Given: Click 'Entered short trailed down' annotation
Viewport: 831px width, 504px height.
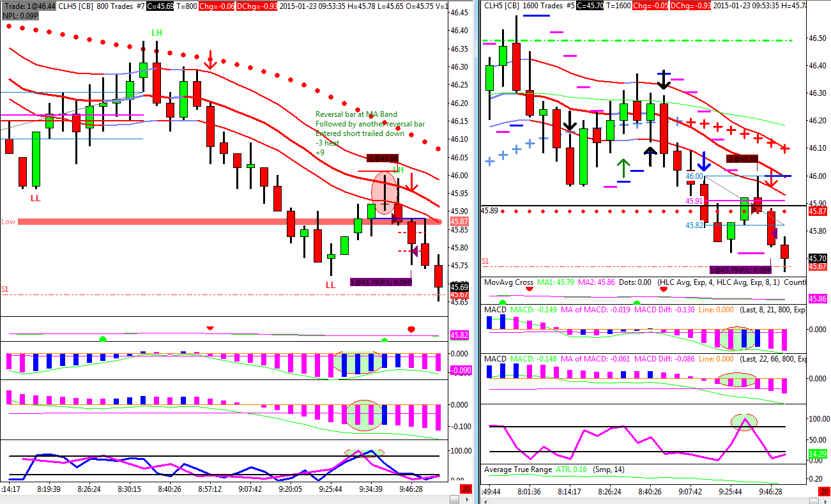Looking at the screenshot, I should 360,134.
